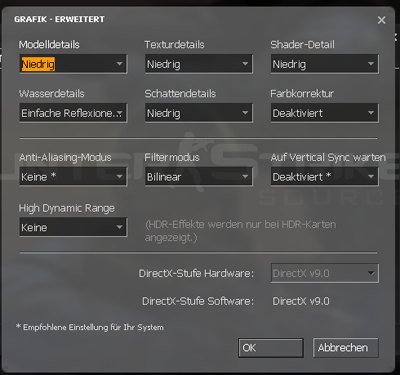Expand the Wasserdetails combo box
400x375 pixels.
pyautogui.click(x=73, y=113)
